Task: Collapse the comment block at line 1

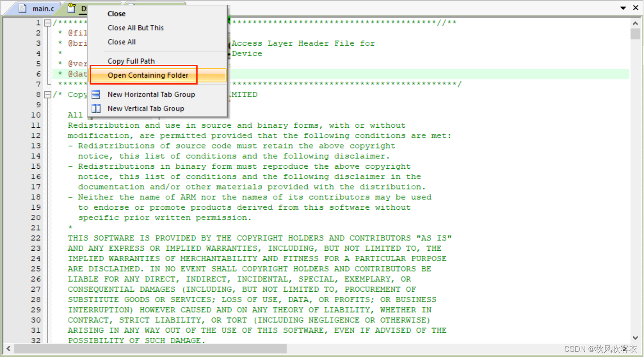Action: pos(48,23)
